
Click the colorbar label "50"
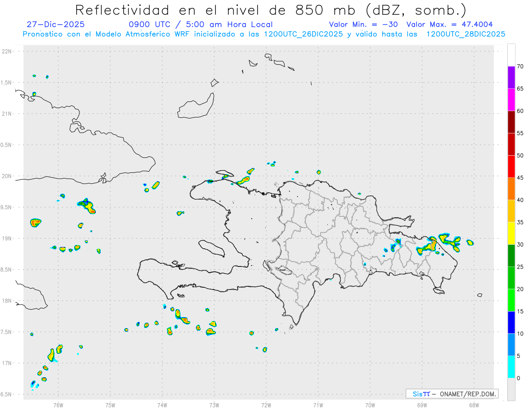(x=521, y=156)
